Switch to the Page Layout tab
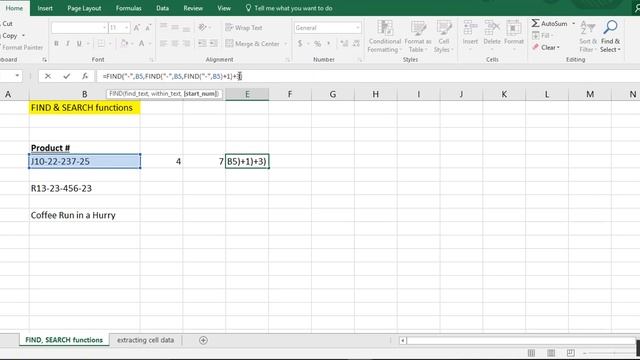This screenshot has height=360, width=640. [x=84, y=8]
